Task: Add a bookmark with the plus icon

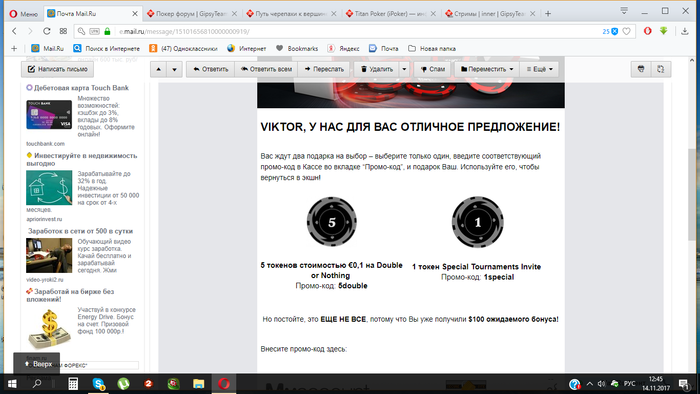Action: tap(14, 48)
